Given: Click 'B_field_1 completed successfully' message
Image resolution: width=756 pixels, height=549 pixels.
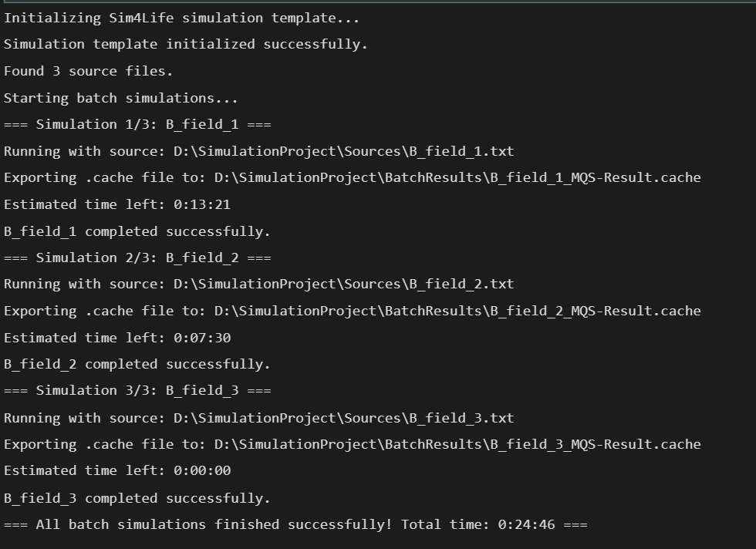Looking at the screenshot, I should 137,231.
